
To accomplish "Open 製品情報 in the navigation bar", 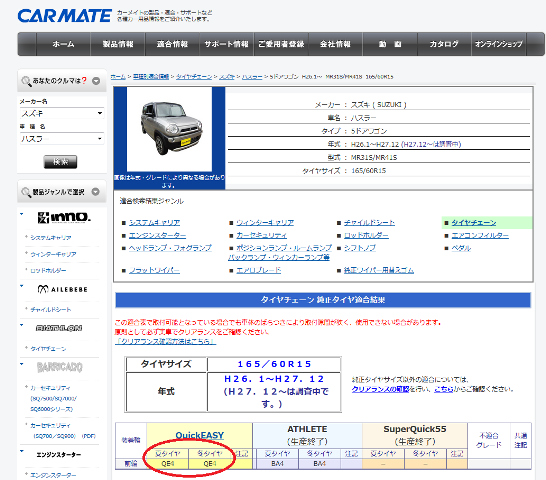I will pos(118,44).
